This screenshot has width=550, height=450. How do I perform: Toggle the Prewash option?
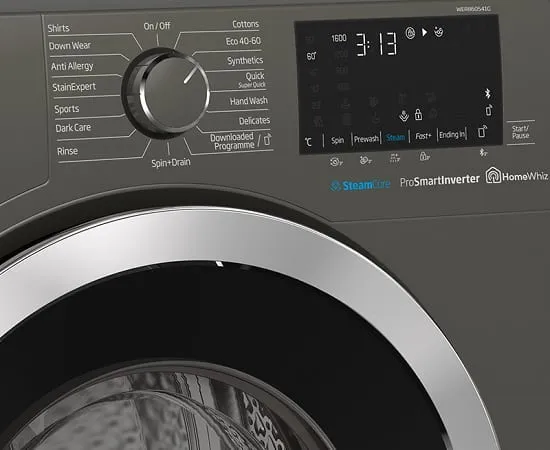point(366,139)
